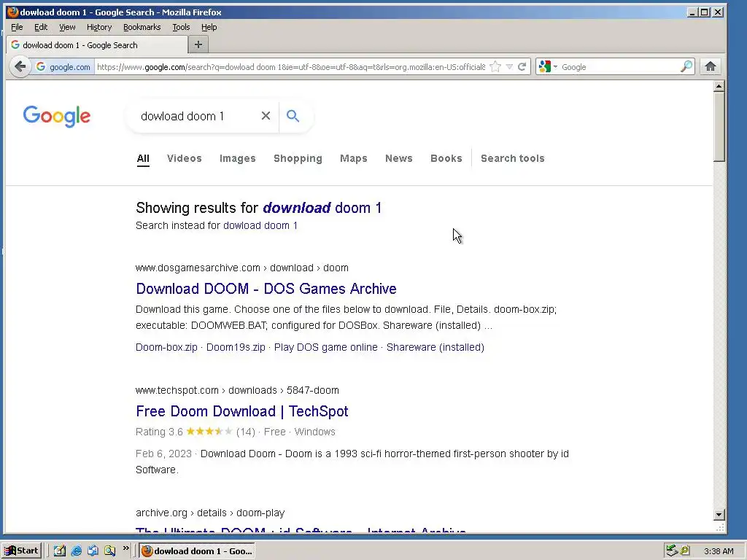Switch to the News results tab
Image resolution: width=747 pixels, height=560 pixels.
pyautogui.click(x=399, y=158)
